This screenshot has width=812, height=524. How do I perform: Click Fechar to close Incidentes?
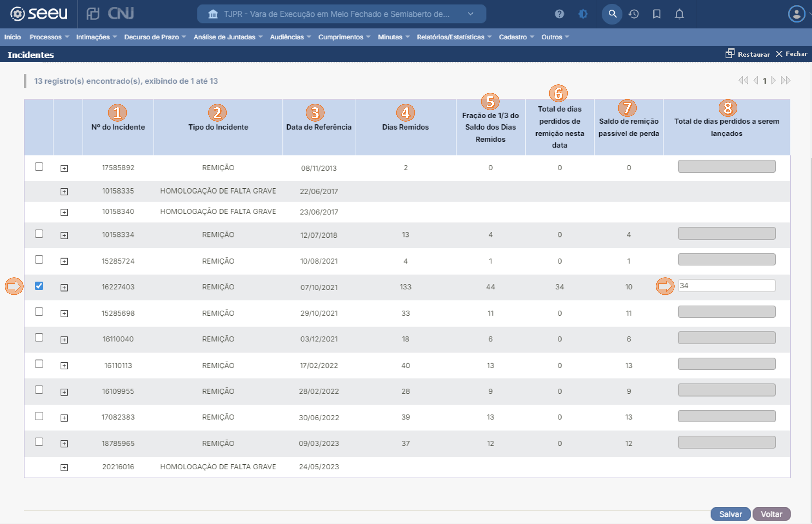[x=791, y=54]
